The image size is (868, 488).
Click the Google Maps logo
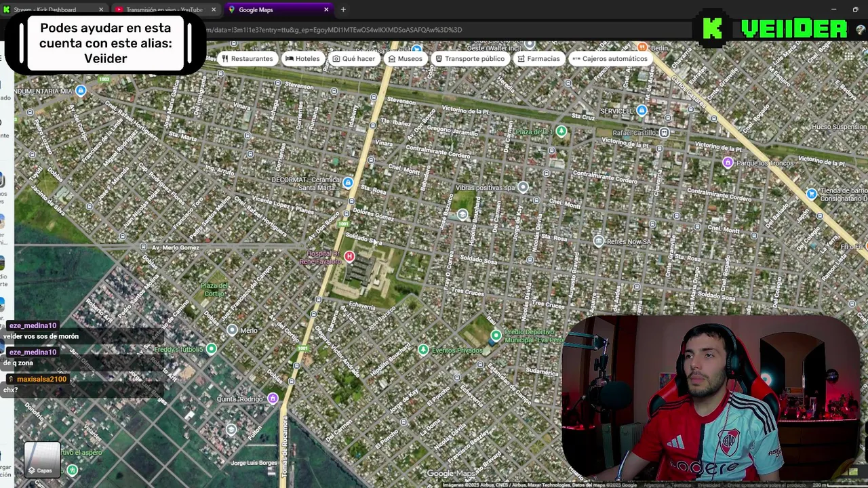tap(451, 474)
